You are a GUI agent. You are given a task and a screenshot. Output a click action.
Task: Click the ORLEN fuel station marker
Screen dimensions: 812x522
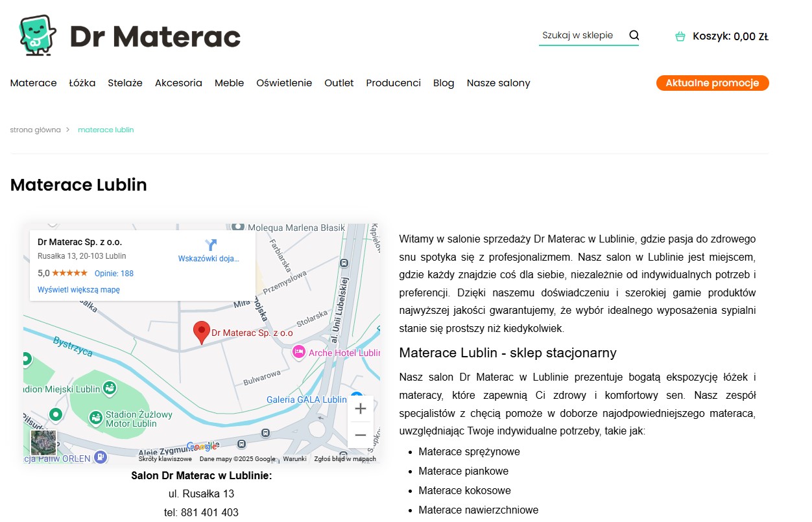(x=101, y=457)
